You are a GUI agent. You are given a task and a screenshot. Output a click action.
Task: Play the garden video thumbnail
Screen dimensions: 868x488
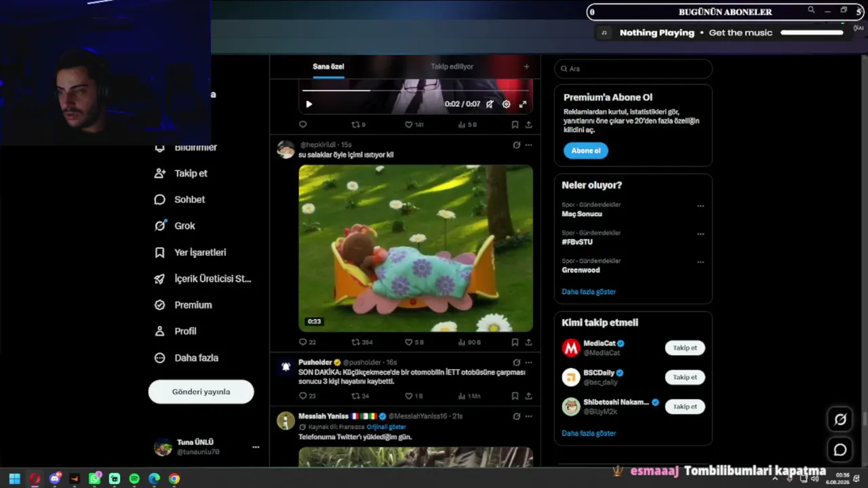point(416,248)
